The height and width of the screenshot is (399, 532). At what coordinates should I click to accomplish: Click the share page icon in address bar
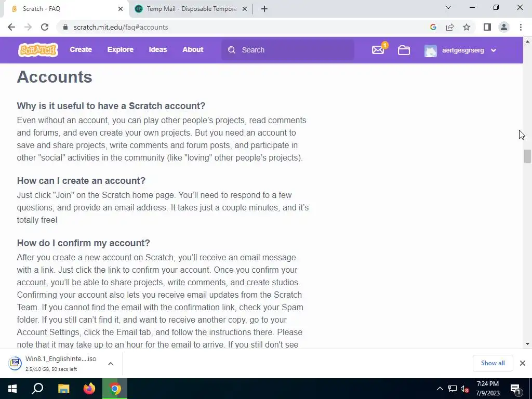point(450,27)
